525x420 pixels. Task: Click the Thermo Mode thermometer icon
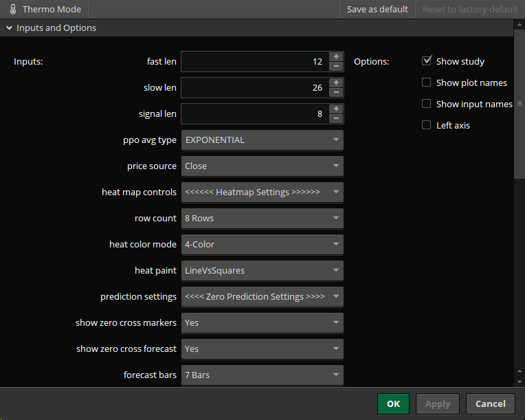point(13,9)
